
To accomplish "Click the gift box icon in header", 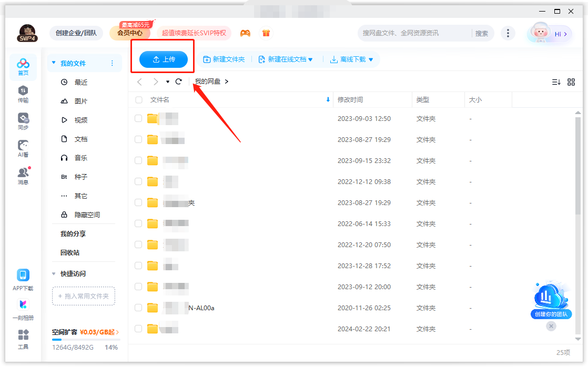I will coord(266,33).
